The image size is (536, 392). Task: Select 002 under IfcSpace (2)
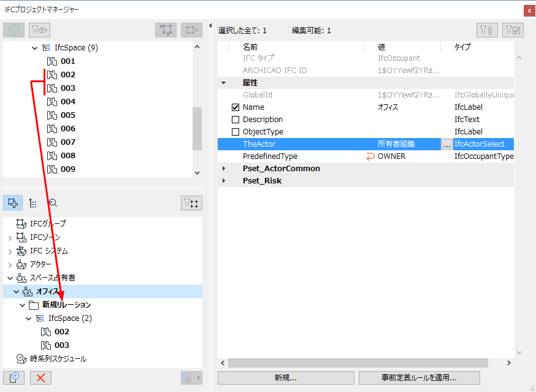click(62, 332)
